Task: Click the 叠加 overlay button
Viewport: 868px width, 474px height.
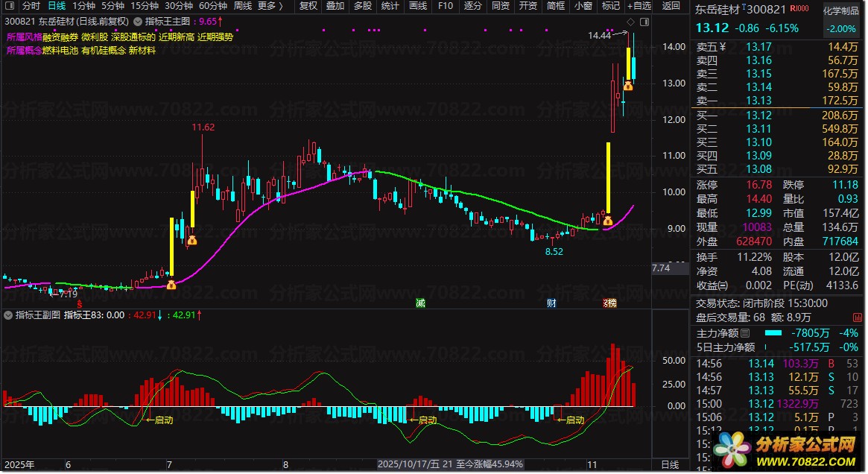Action: tap(335, 5)
